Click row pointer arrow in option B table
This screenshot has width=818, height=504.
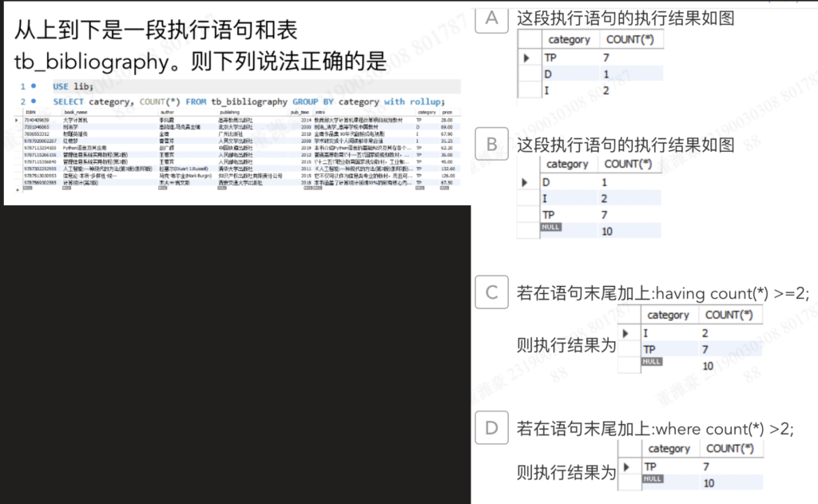526,182
